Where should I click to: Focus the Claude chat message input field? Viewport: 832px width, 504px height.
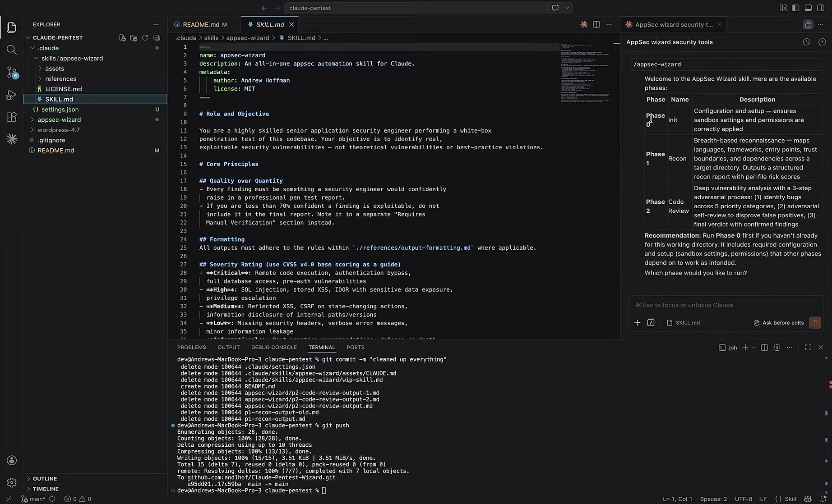coord(726,305)
